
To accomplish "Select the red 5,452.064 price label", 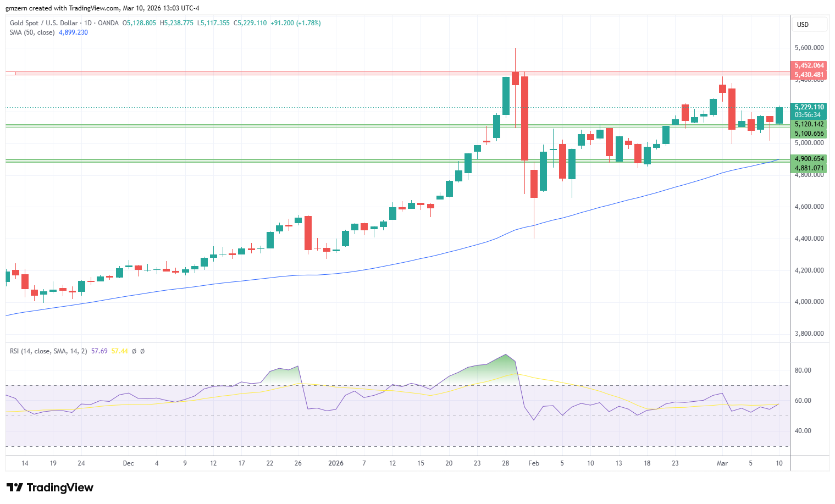I will (x=809, y=65).
